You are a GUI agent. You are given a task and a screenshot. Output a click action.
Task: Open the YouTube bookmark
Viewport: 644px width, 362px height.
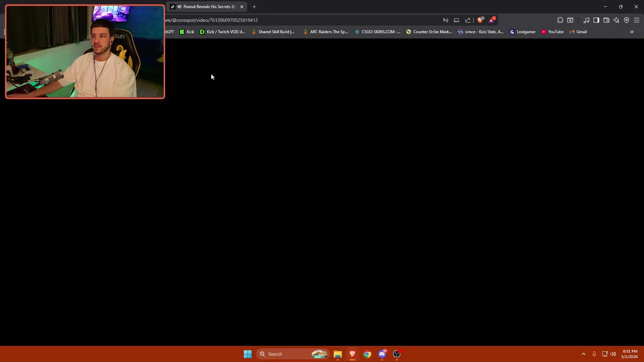pyautogui.click(x=552, y=32)
